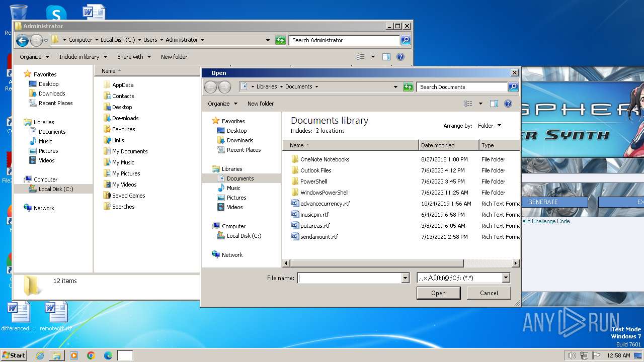Click the change view icon in Open dialog

pos(468,104)
